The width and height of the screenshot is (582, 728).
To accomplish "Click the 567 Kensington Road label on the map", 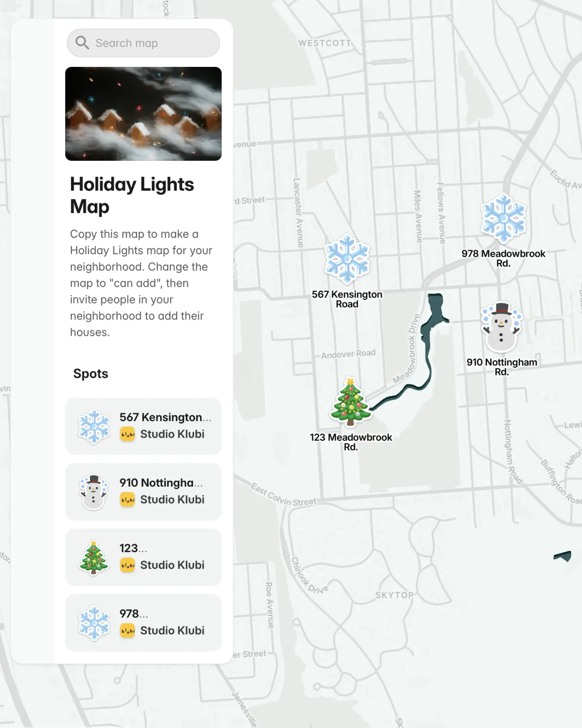I will coord(348,299).
